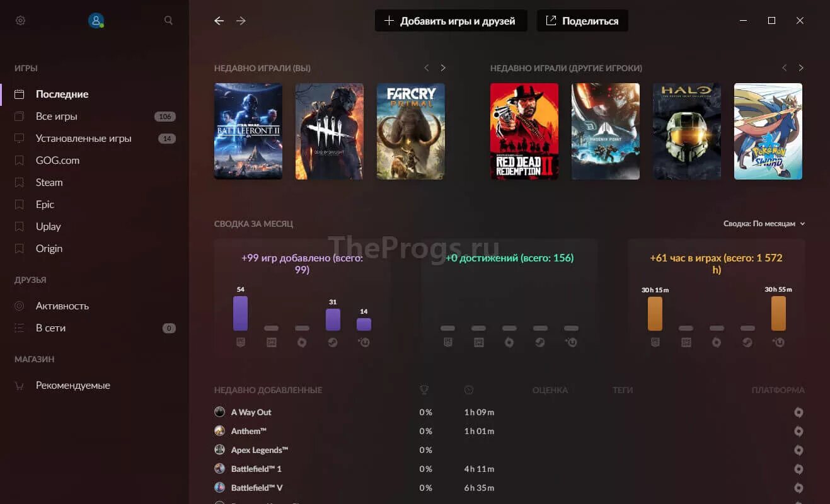The width and height of the screenshot is (830, 504).
Task: Sort by the Оценка column header
Action: tap(550, 390)
